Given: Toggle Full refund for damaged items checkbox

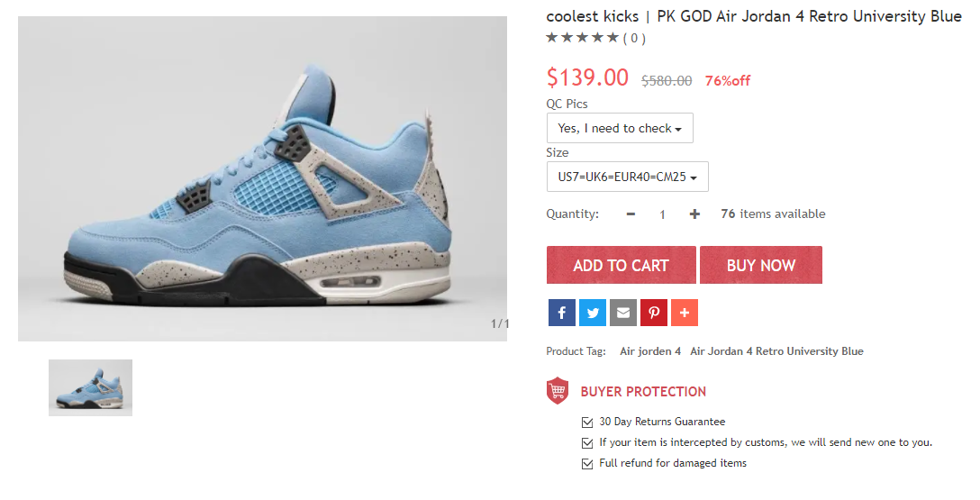Looking at the screenshot, I should point(587,464).
